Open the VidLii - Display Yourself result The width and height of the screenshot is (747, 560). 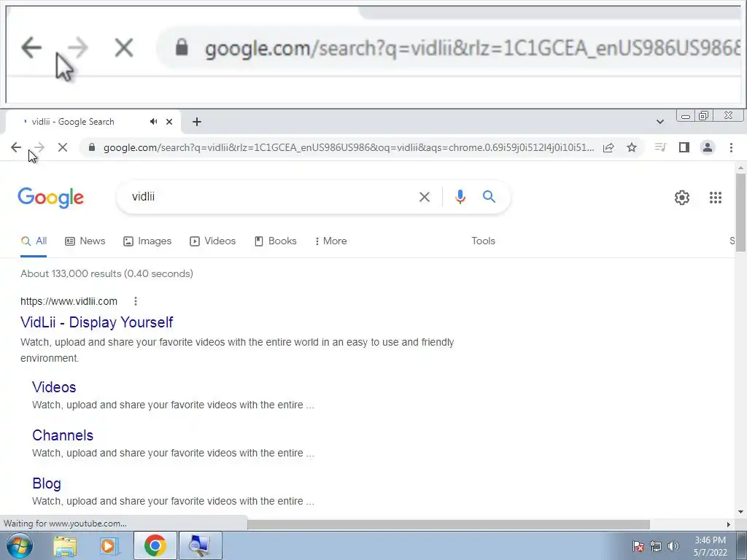pos(97,322)
